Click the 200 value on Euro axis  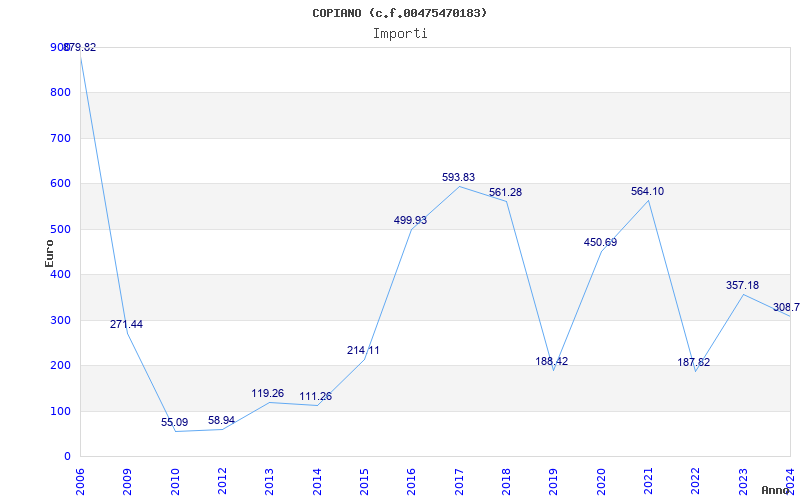(x=60, y=366)
